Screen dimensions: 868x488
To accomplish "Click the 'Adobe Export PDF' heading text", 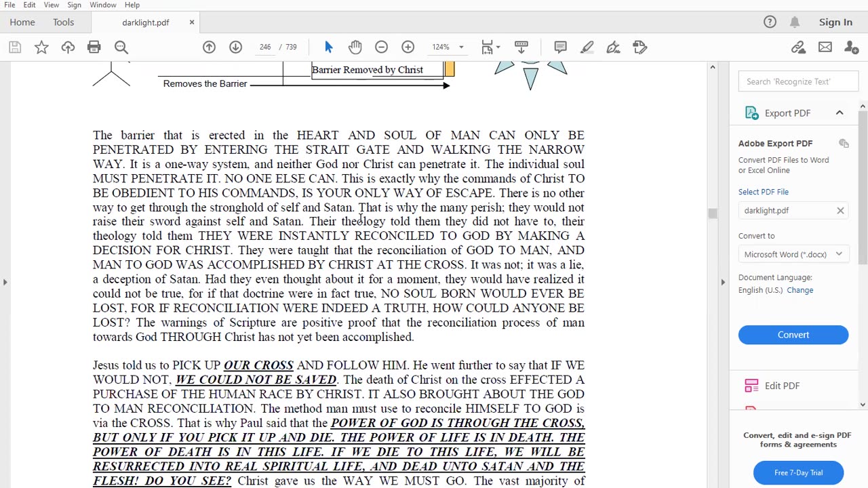I will 775,144.
